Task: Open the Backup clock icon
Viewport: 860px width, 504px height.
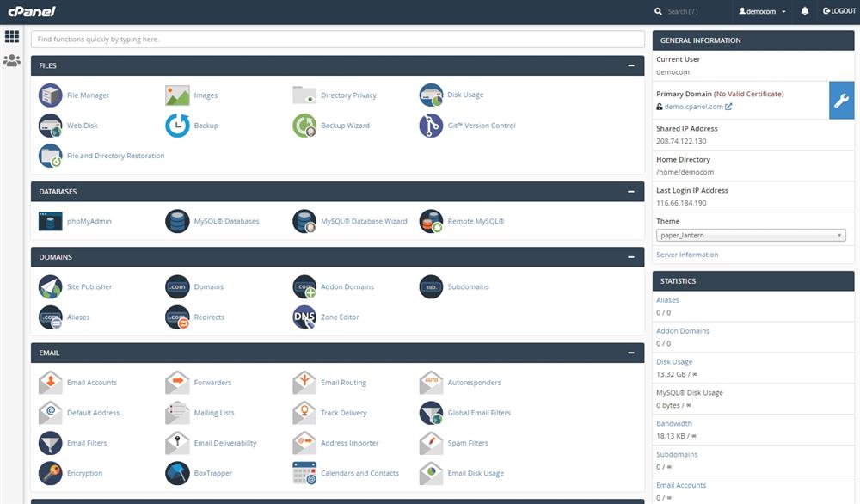Action: tap(177, 126)
